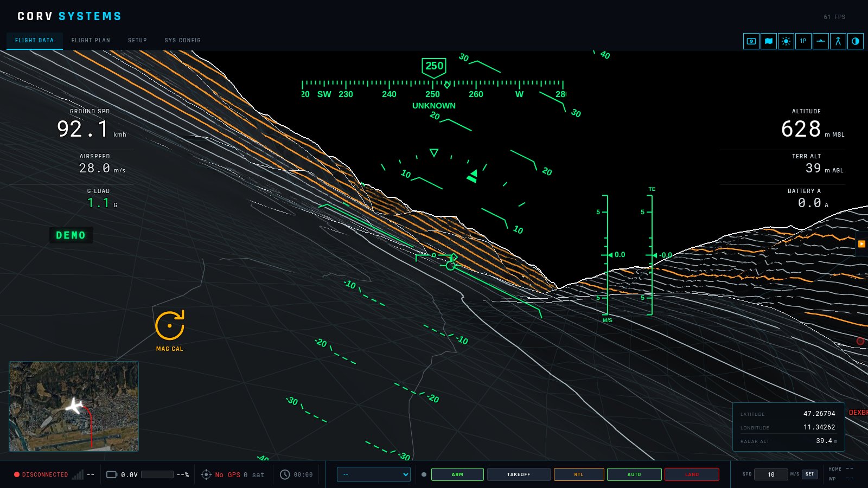The image size is (868, 488).
Task: Click the red DISCONNECTED status indicator
Action: click(41, 474)
